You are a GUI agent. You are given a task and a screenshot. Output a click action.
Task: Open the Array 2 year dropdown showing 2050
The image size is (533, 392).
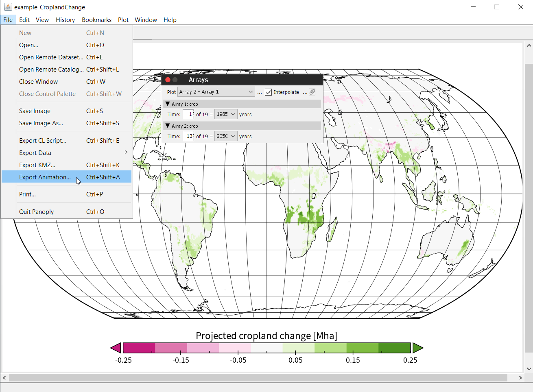click(226, 136)
